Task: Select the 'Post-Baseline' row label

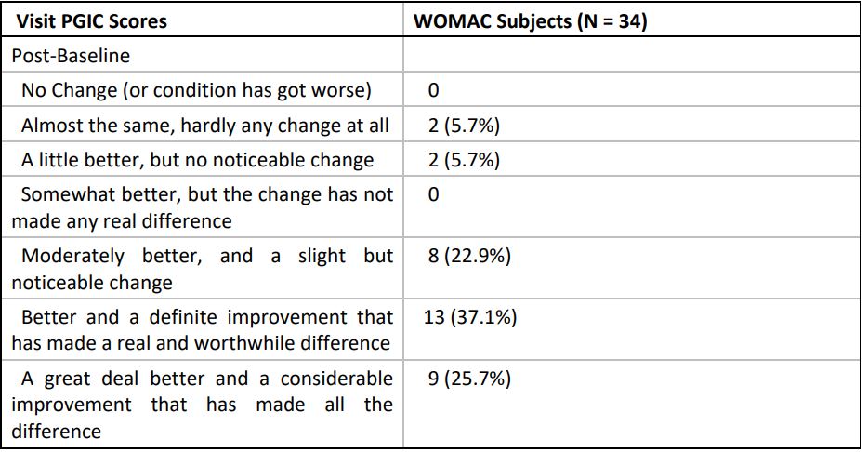Action: (x=71, y=56)
